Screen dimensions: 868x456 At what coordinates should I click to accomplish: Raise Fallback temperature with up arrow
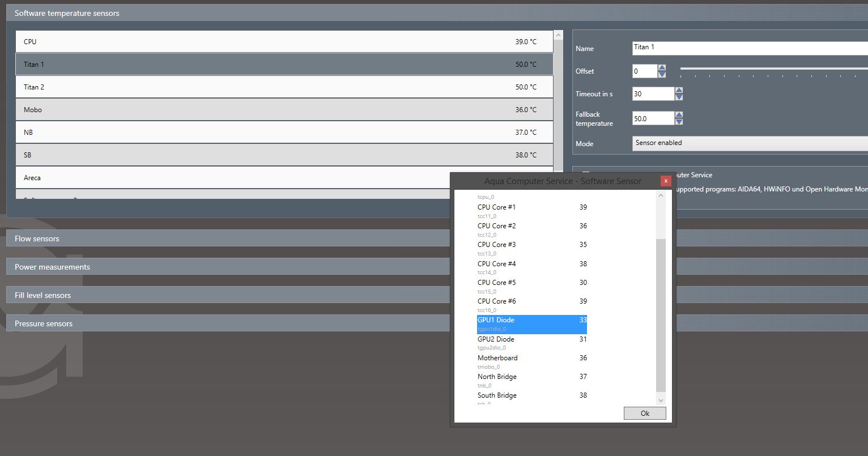click(679, 115)
